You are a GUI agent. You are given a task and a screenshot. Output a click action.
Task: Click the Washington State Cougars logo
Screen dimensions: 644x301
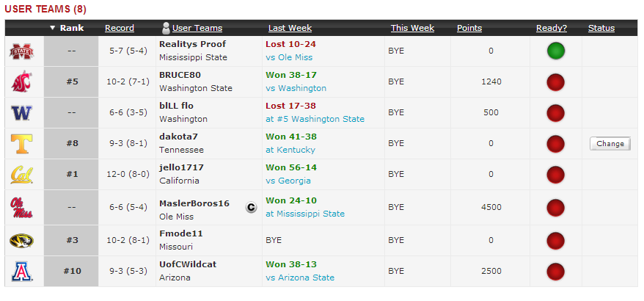(x=21, y=81)
